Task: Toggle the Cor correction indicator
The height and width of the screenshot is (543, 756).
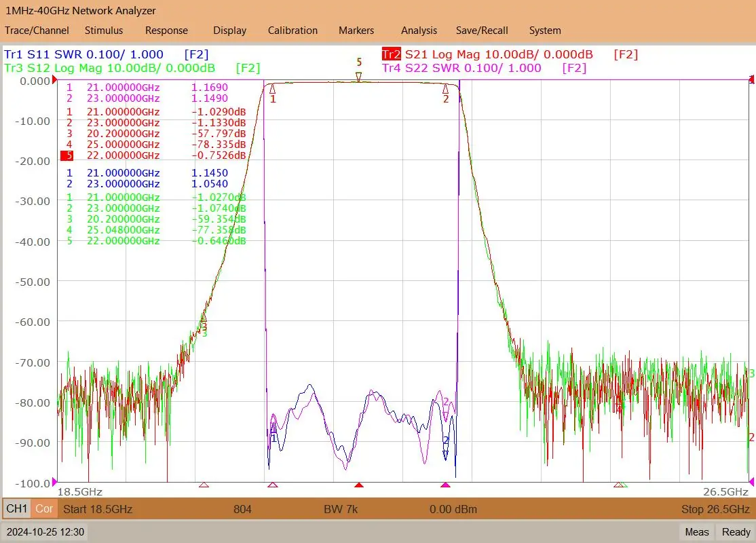Action: (44, 508)
